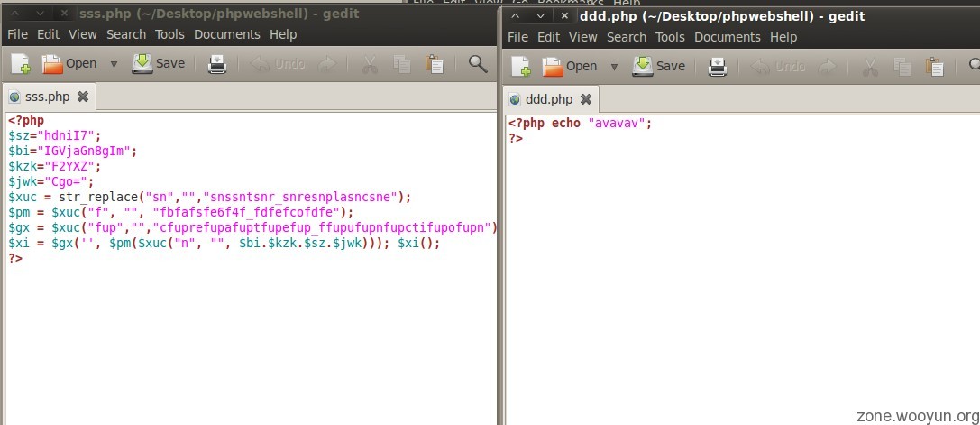980x425 pixels.
Task: Click Find magnifier icon in sss.php window
Action: click(478, 64)
